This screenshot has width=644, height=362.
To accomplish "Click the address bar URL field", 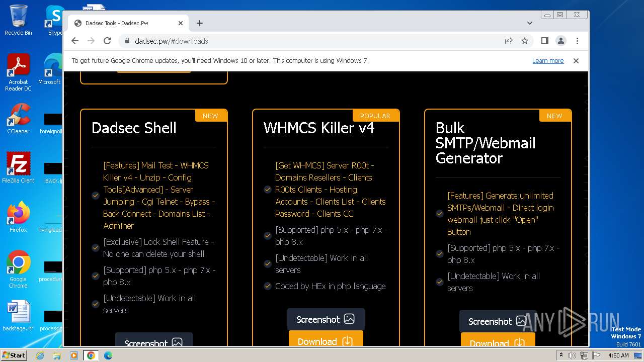I will [312, 41].
